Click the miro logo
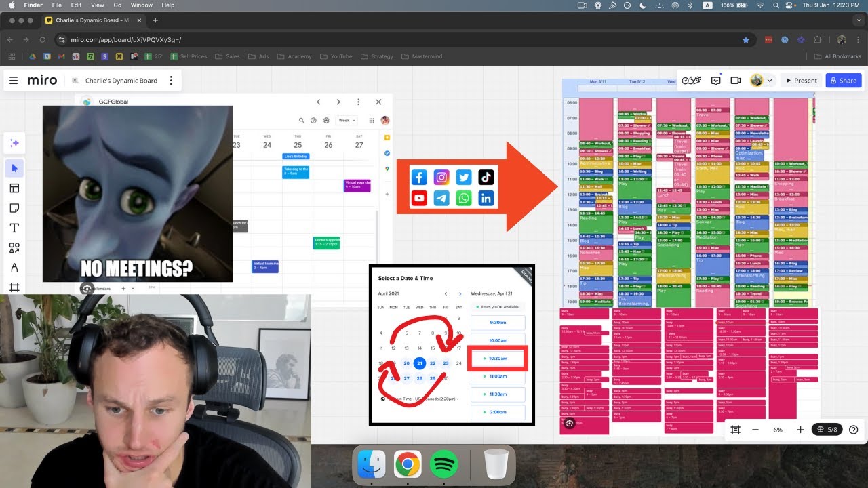868x488 pixels. pyautogui.click(x=42, y=80)
